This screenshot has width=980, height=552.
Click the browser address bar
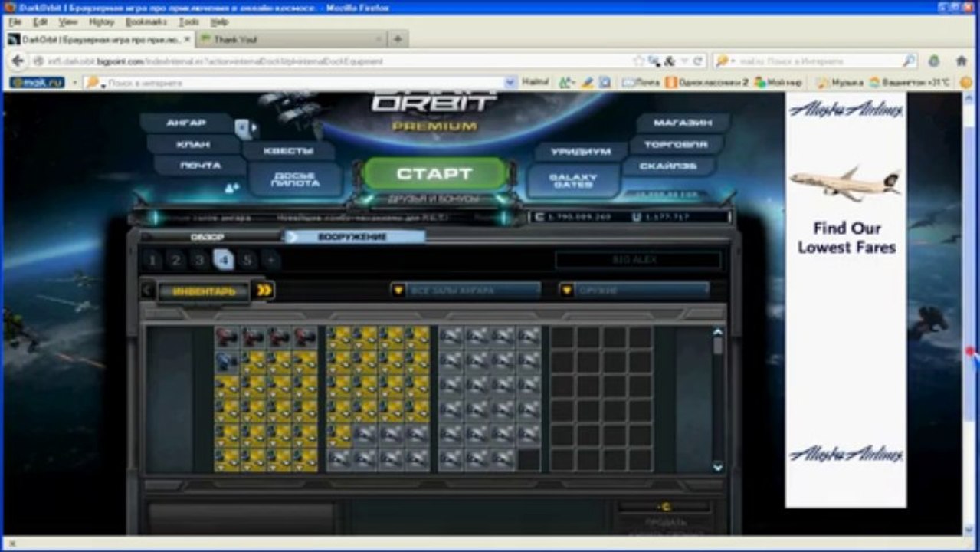click(x=329, y=61)
